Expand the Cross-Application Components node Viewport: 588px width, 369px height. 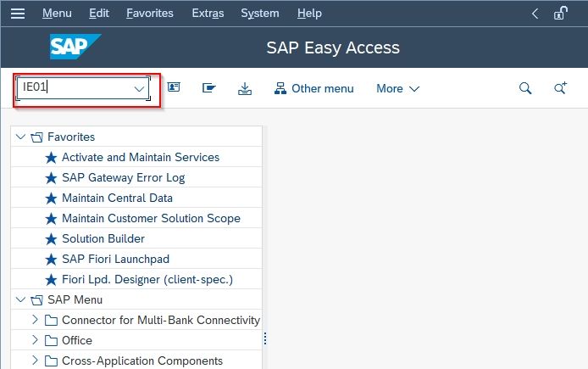pyautogui.click(x=35, y=360)
